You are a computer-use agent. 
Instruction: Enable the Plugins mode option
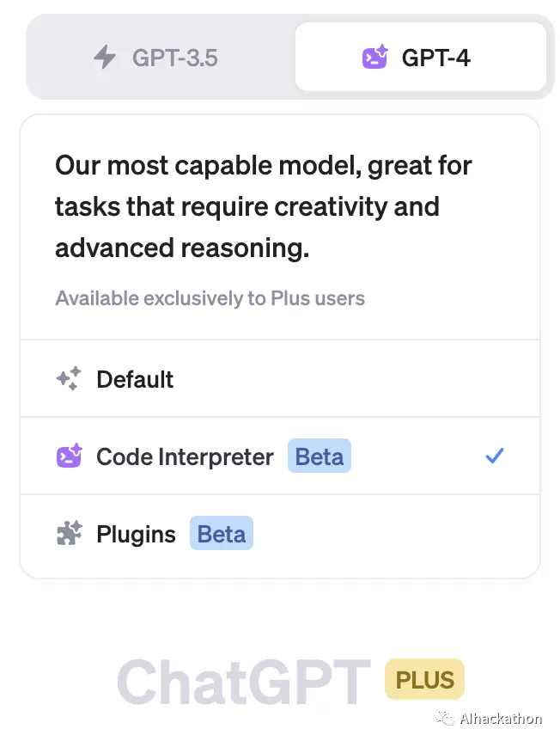pos(280,534)
